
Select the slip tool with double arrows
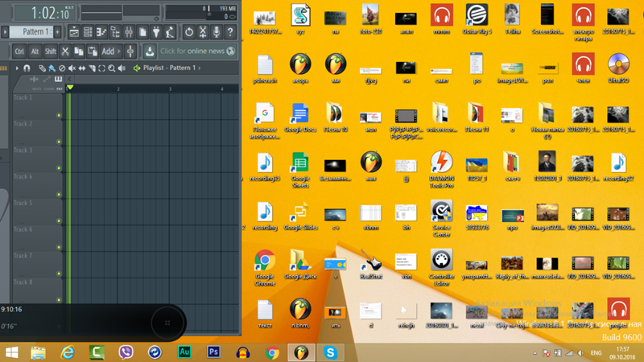click(x=82, y=68)
